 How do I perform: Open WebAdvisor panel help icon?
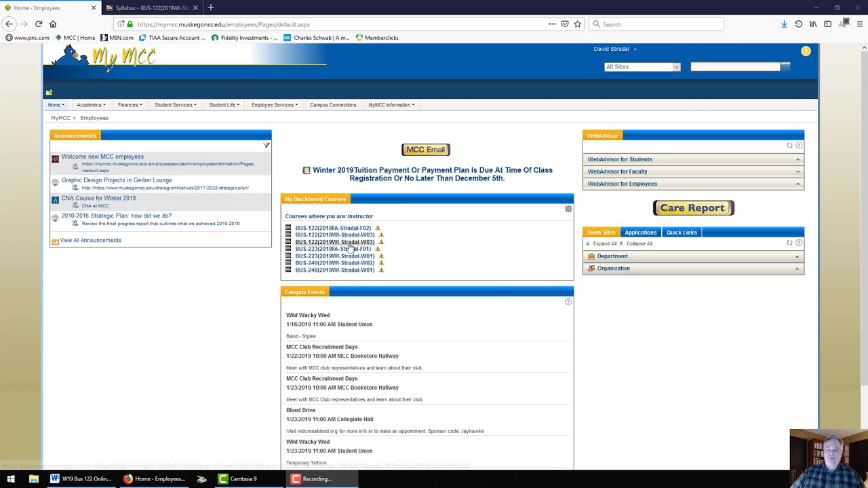tap(799, 146)
